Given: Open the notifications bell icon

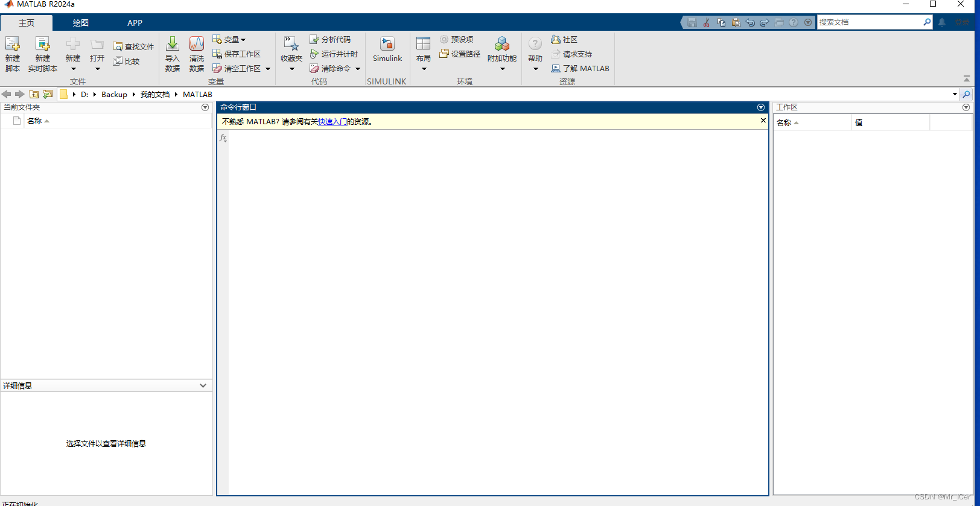Looking at the screenshot, I should pos(942,22).
